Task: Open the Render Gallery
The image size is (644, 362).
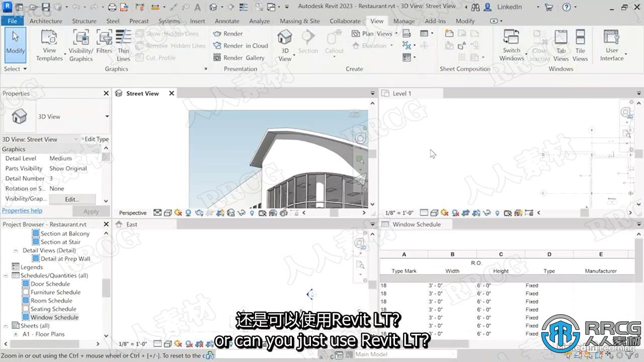Action: (x=239, y=58)
